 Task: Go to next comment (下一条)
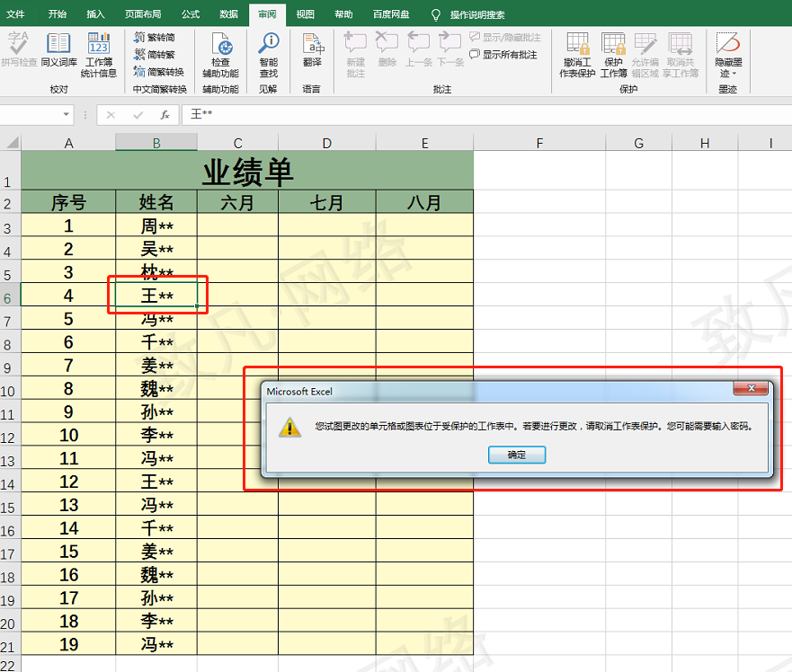tap(450, 49)
